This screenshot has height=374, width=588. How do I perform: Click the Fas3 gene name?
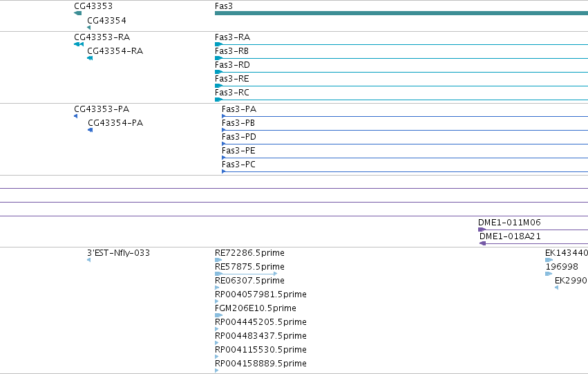coord(223,6)
